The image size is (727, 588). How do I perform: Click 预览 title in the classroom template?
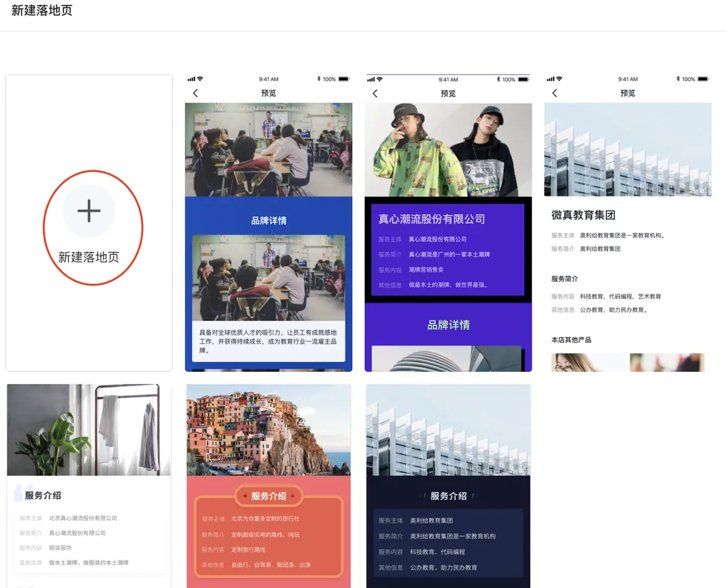[268, 93]
